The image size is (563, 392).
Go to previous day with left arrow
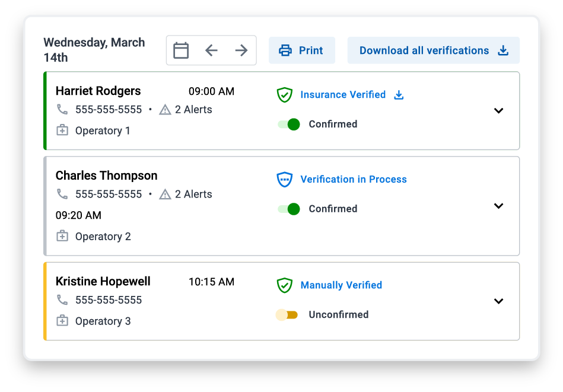click(x=211, y=50)
